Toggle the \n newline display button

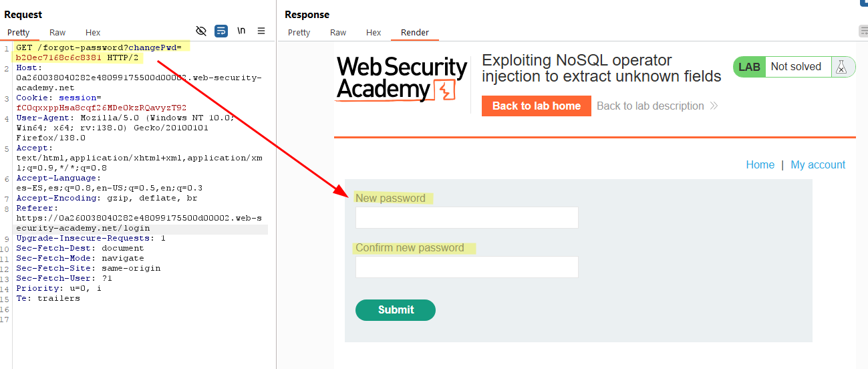pos(241,31)
